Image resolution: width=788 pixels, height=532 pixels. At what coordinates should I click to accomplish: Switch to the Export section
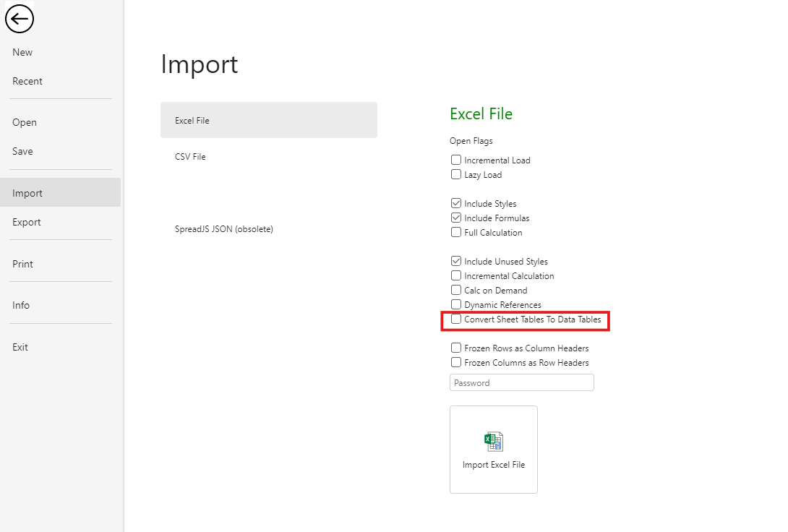(27, 222)
